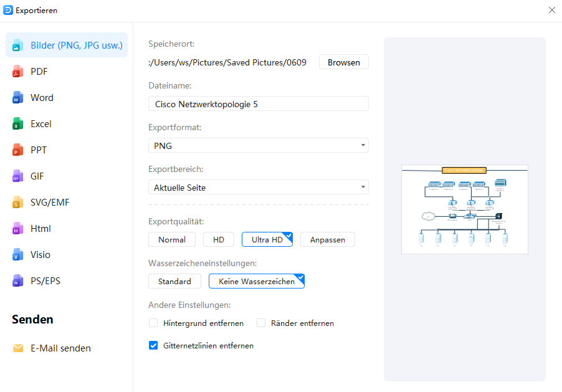Tick the Ränder entfernen checkbox
Viewport: 562px width, 392px height.
(261, 323)
